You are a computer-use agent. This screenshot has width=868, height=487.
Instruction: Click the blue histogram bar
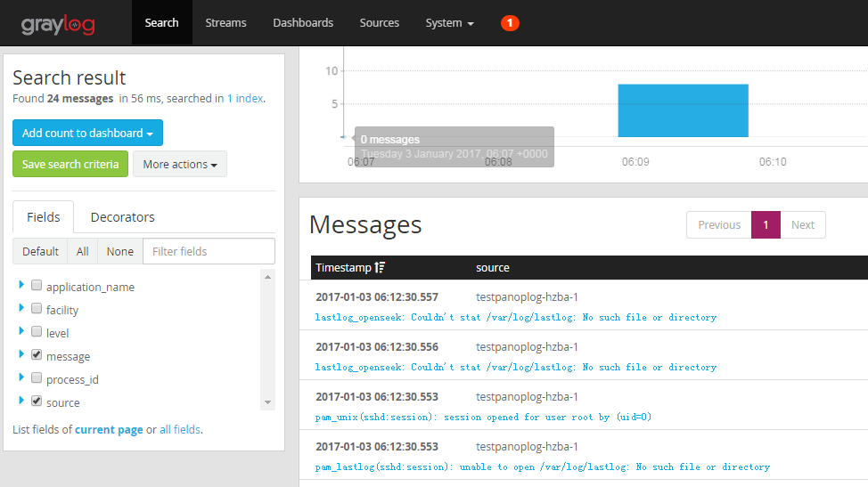tap(684, 110)
